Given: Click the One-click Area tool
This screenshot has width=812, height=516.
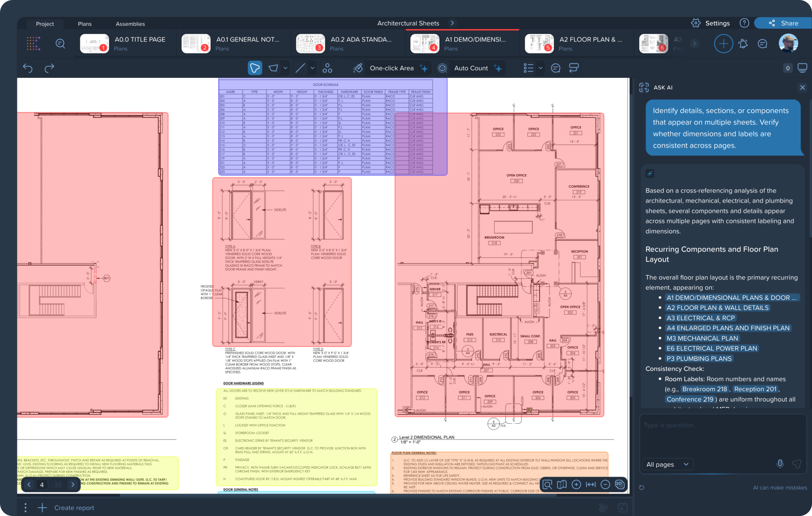Looking at the screenshot, I should tap(391, 68).
